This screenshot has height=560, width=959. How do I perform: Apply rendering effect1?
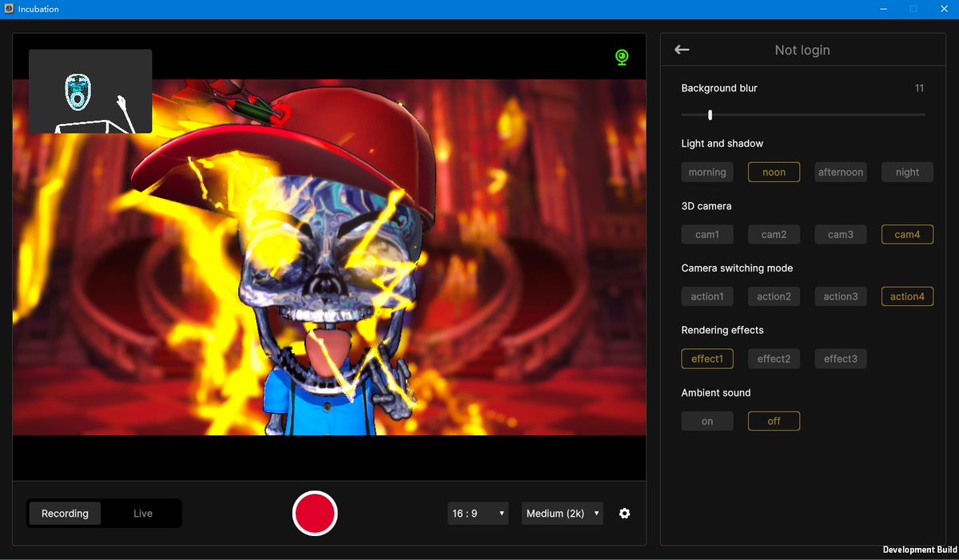(x=707, y=359)
